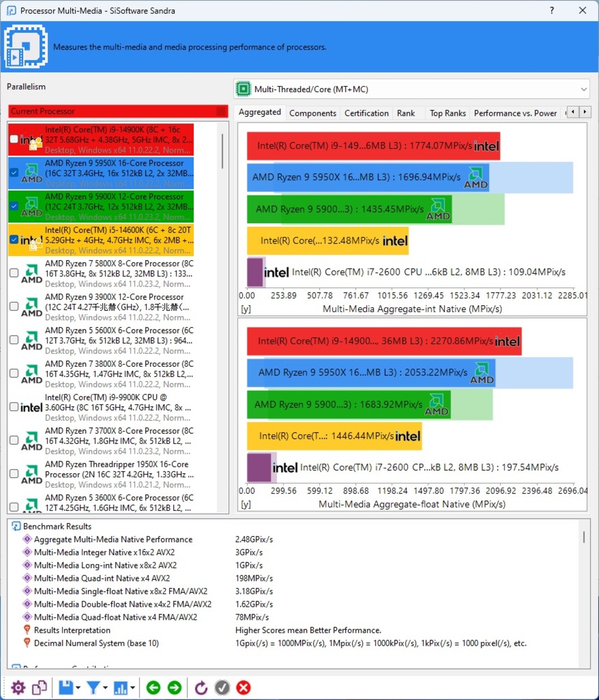Check the Core i9-9900K checkbox
Image resolution: width=599 pixels, height=700 pixels.
point(14,407)
